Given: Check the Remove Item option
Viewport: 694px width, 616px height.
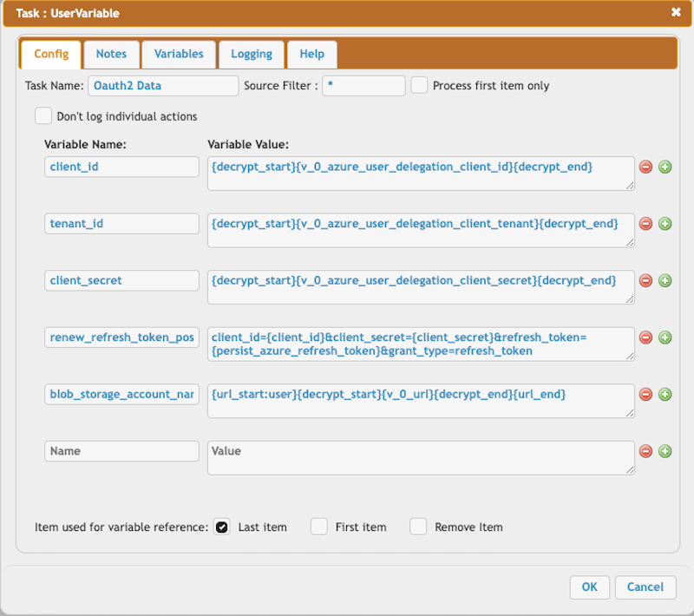Looking at the screenshot, I should tap(418, 527).
